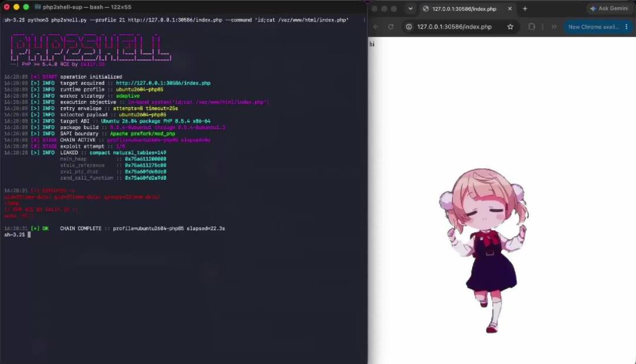Click the zend_call_function address value
Screen dimensions: 636x364
click(x=145, y=178)
